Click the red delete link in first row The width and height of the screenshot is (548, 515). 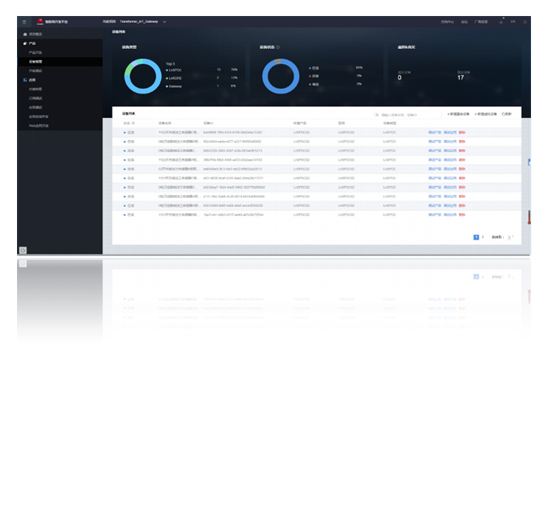(462, 132)
